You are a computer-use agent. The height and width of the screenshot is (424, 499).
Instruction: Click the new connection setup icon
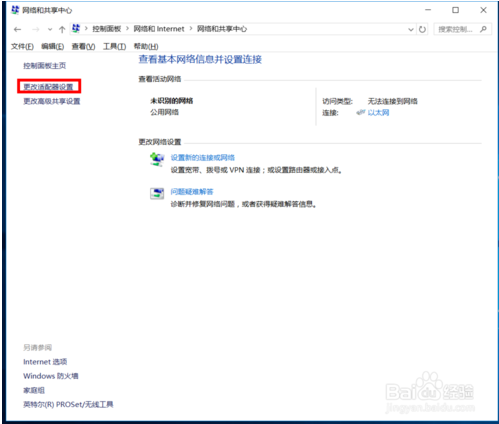[157, 159]
